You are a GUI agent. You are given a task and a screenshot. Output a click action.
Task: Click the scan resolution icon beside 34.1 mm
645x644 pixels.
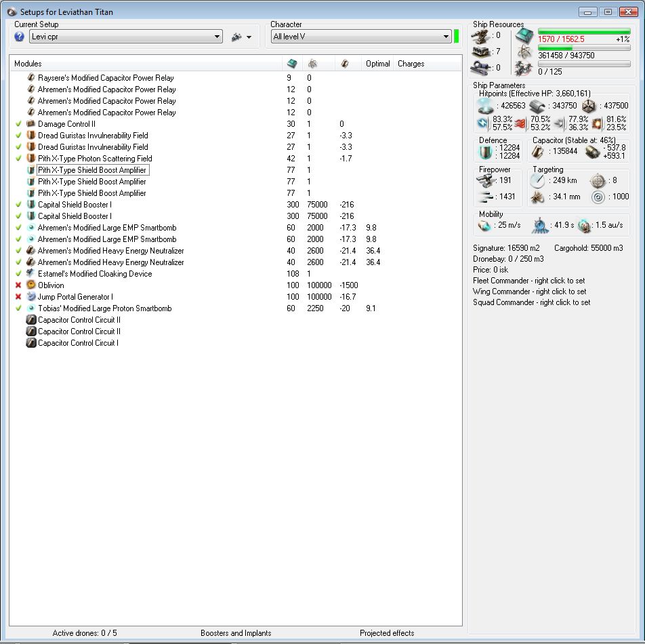tap(537, 197)
